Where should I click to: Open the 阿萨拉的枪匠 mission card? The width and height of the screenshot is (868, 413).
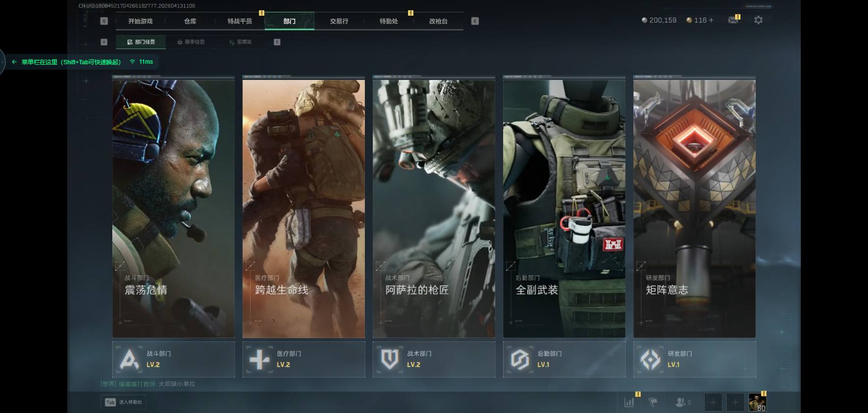(434, 208)
